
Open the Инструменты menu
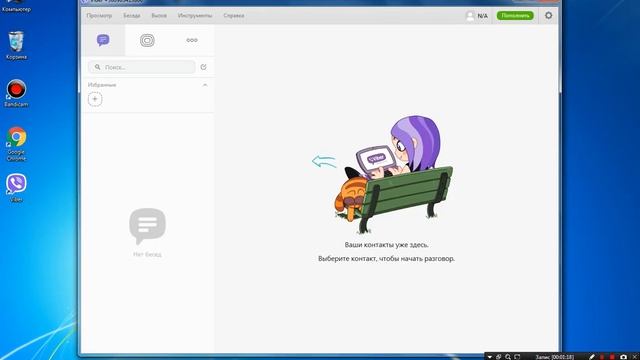coord(195,16)
